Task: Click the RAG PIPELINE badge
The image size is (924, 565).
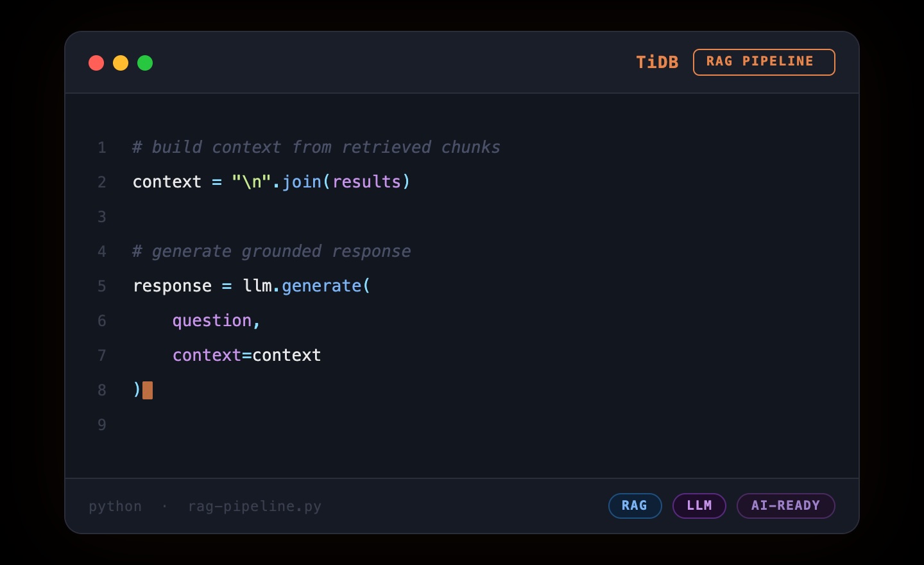Action: (764, 62)
